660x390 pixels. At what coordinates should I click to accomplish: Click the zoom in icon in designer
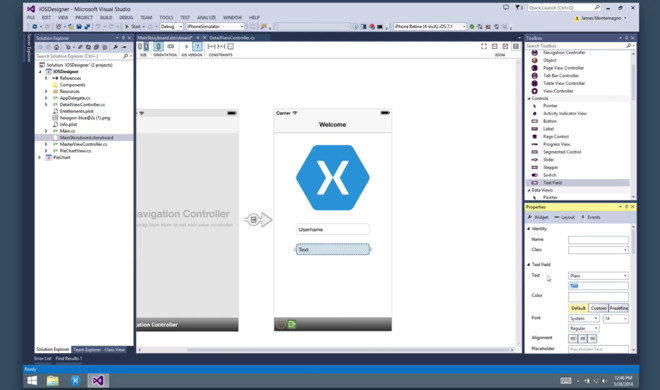point(505,46)
